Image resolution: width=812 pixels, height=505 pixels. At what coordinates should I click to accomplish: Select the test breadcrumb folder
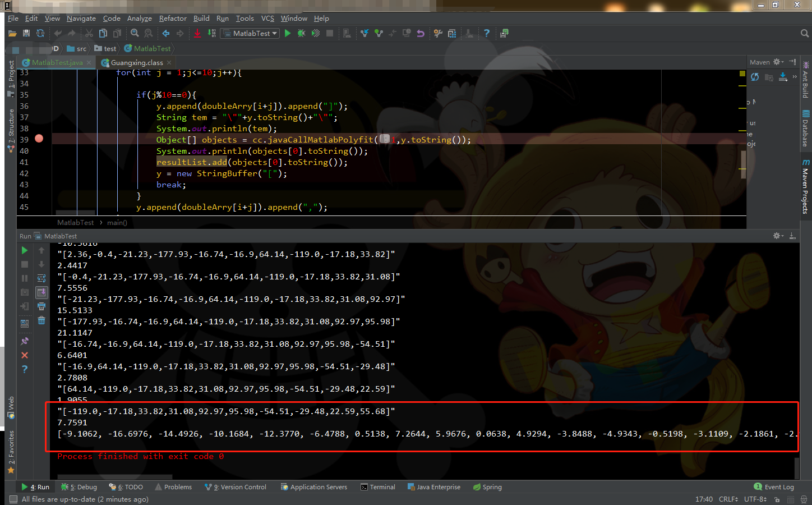pos(105,49)
